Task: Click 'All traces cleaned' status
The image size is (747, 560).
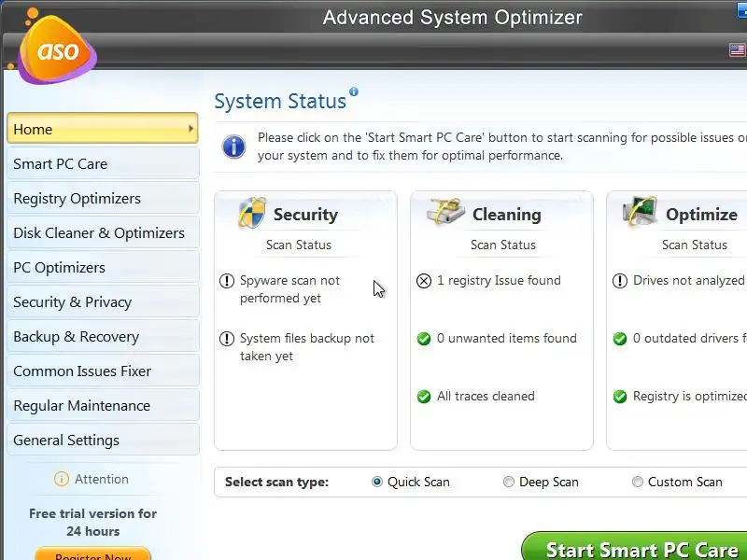Action: tap(486, 396)
